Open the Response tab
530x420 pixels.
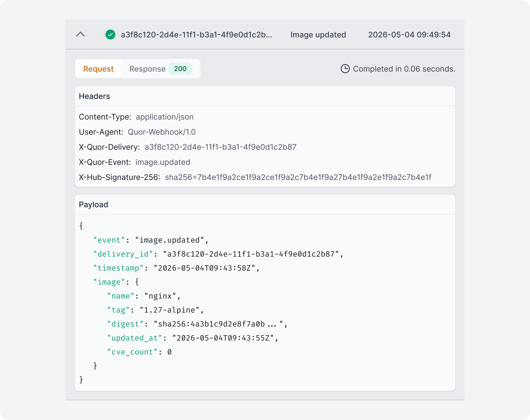click(x=161, y=69)
